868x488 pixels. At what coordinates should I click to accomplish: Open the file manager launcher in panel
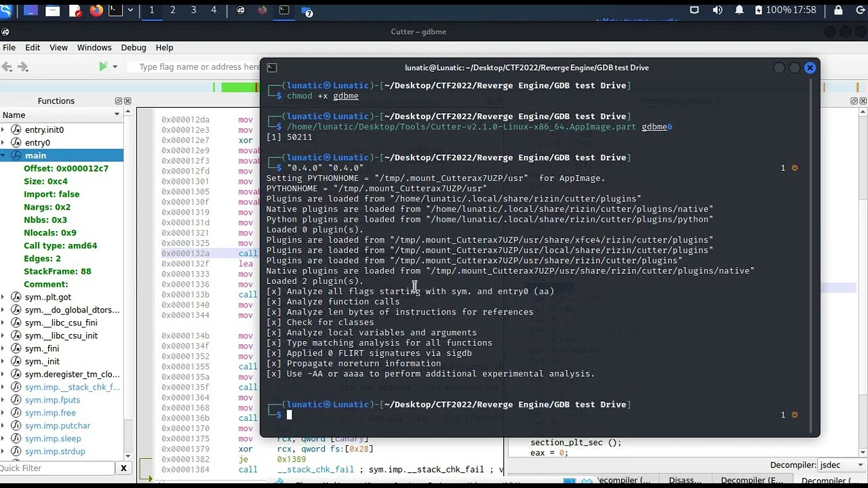coord(52,10)
